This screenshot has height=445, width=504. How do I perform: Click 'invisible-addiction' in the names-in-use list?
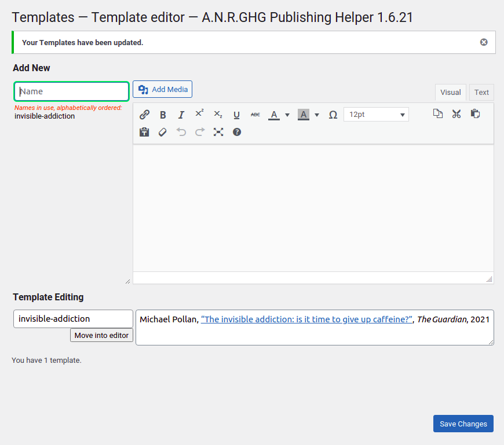click(45, 116)
